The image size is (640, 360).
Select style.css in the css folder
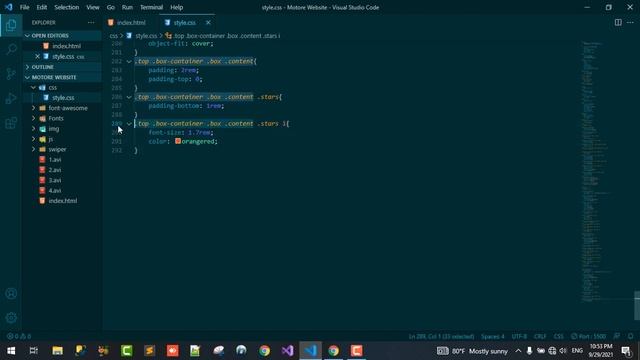point(62,98)
